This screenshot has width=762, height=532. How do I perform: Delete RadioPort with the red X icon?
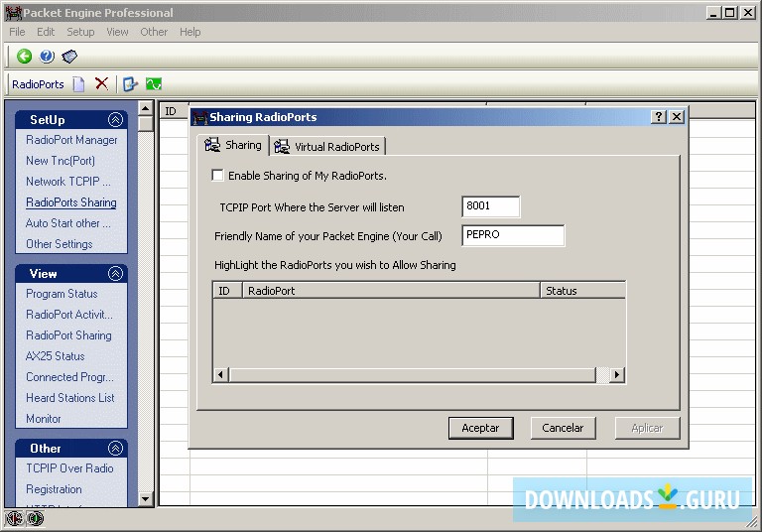point(101,83)
